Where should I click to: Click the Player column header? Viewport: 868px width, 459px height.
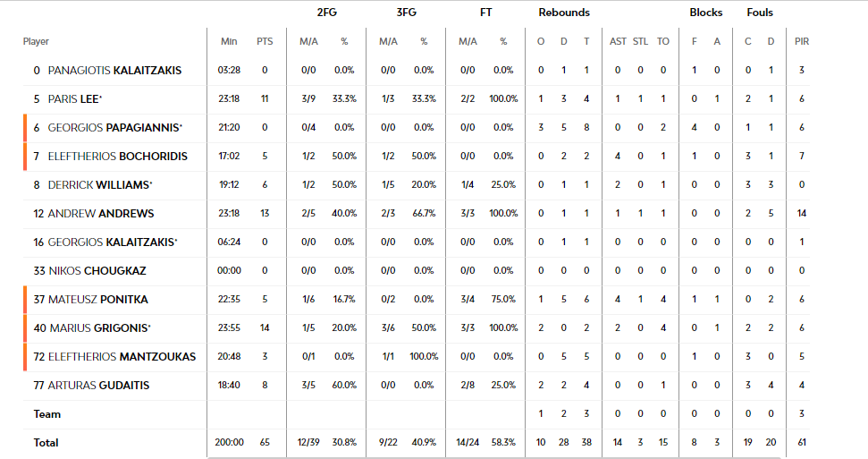[x=36, y=41]
